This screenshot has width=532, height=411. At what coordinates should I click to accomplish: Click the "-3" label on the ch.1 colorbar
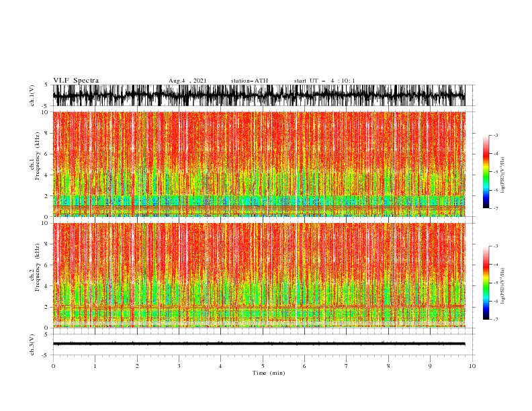[496, 135]
